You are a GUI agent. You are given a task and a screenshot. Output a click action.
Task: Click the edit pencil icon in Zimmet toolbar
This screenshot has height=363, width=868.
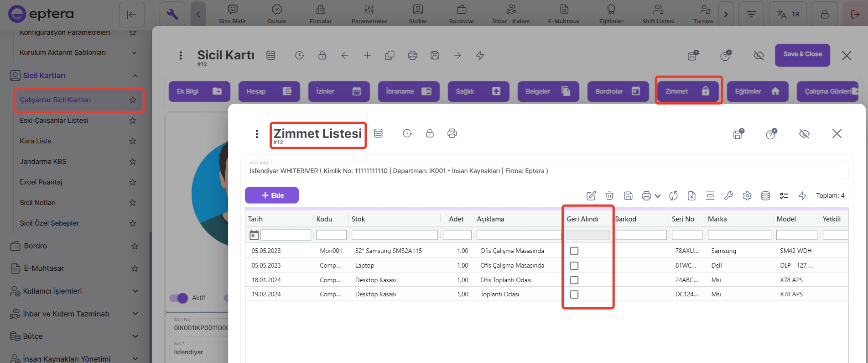click(x=591, y=196)
